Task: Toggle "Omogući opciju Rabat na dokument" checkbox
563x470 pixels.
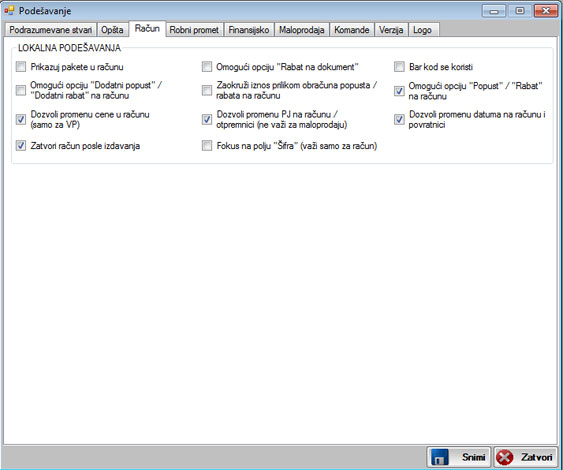Action: [207, 67]
